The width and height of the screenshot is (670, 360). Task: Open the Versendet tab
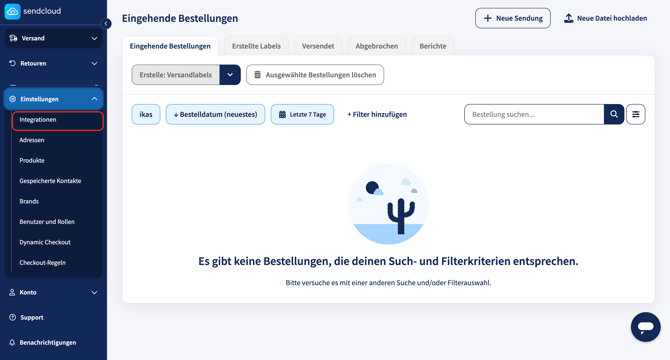click(318, 46)
